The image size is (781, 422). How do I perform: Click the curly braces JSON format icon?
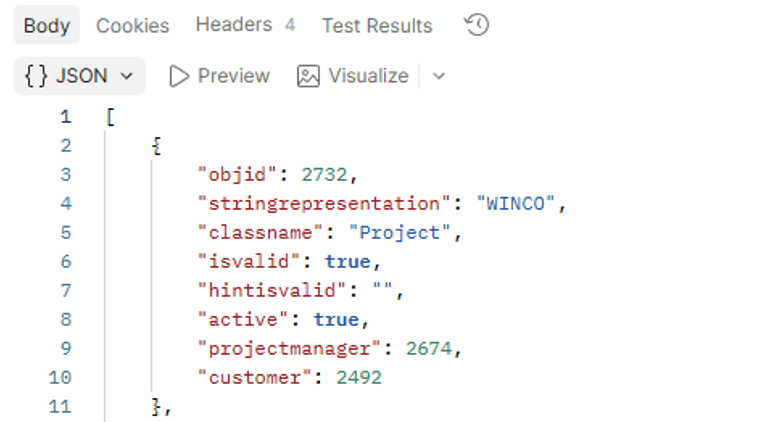click(36, 76)
